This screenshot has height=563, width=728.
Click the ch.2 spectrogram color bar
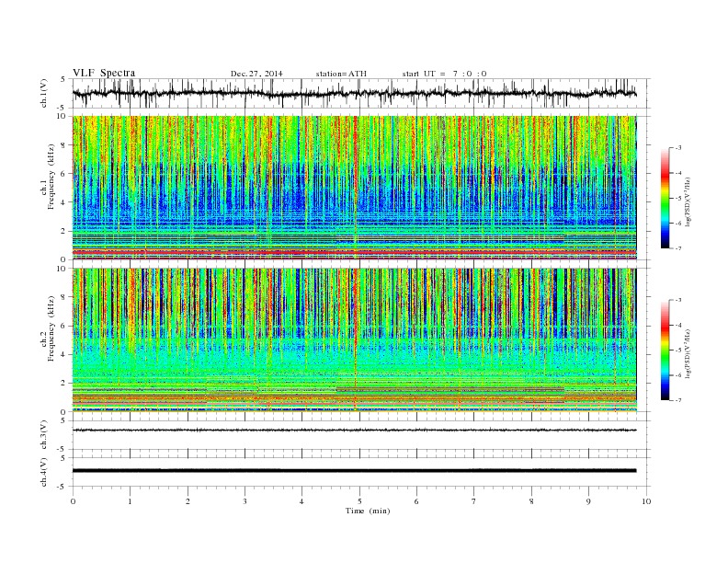coord(665,350)
